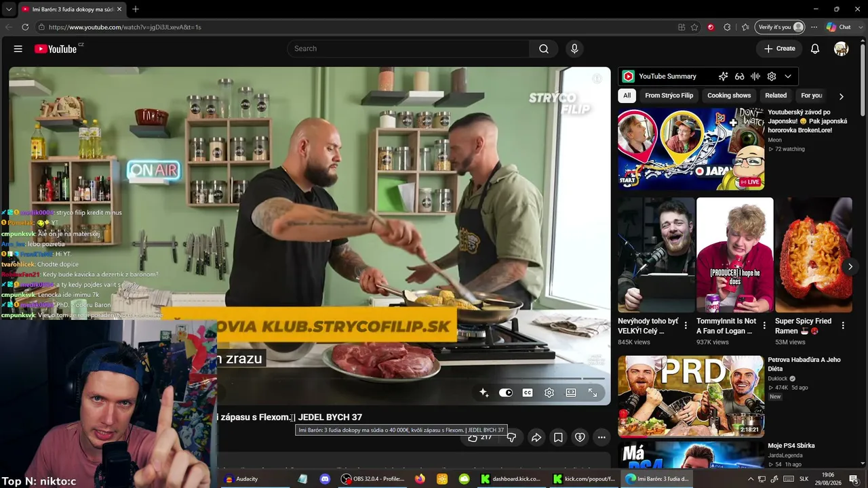Open the red extension icon in browser toolbar

pyautogui.click(x=711, y=27)
